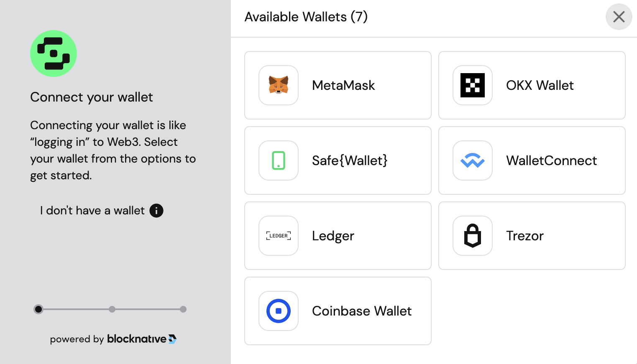Click the Coinbase Wallet blue circle icon
Screen dimensions: 637x364
[x=279, y=311]
